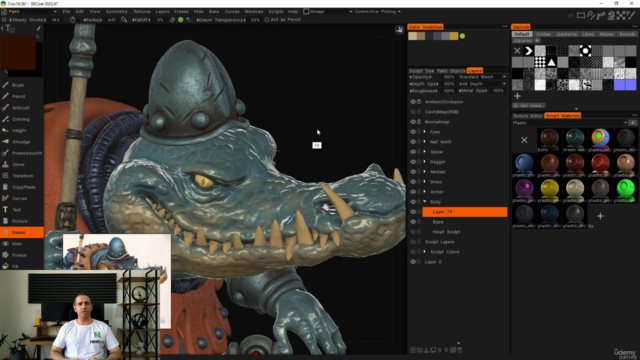The width and height of the screenshot is (640, 360).
Task: Collapse the Body layer group
Action: tap(425, 202)
